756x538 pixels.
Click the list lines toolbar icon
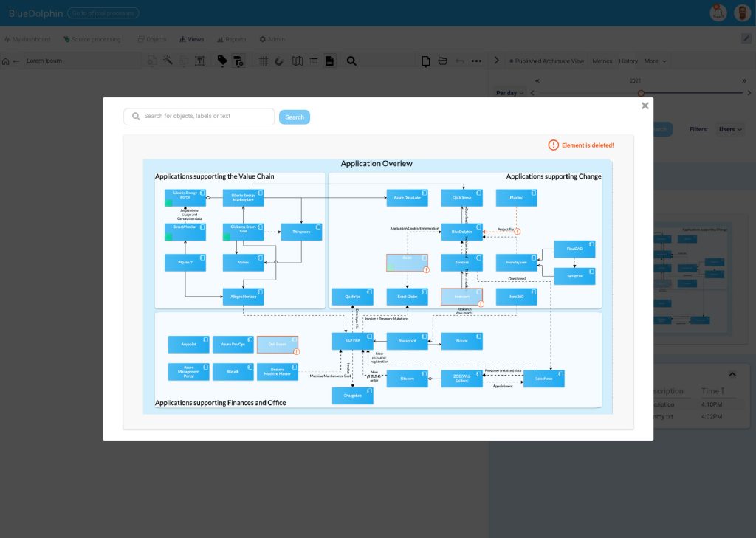[x=313, y=61]
